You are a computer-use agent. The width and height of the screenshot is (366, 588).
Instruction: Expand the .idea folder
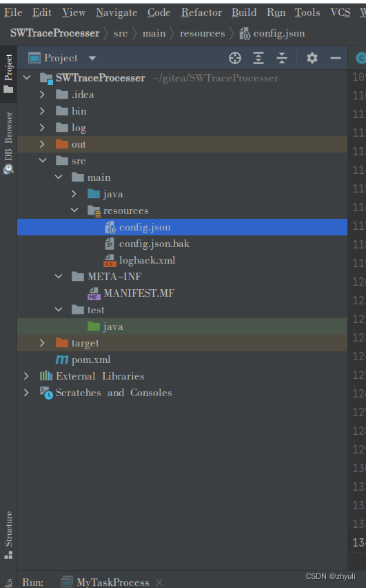[x=42, y=95]
